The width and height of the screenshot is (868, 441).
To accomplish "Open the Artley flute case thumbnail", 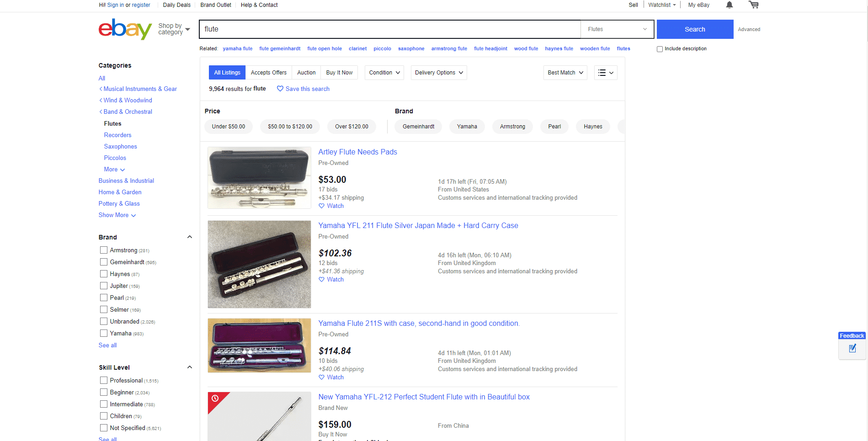I will point(259,178).
